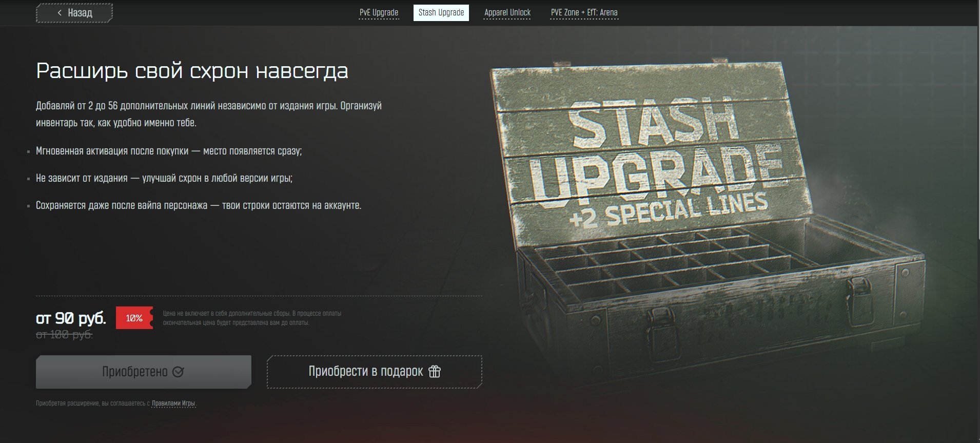This screenshot has width=980, height=443.
Task: Switch to the PvE Upgrade tab
Action: [379, 12]
